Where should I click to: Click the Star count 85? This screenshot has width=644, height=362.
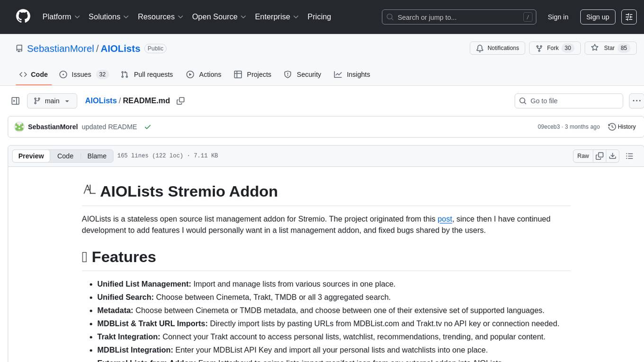[624, 48]
